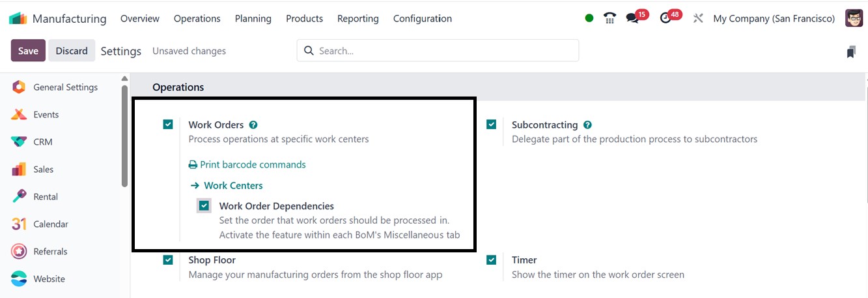Open the chat messages icon
The height and width of the screenshot is (298, 868).
632,18
